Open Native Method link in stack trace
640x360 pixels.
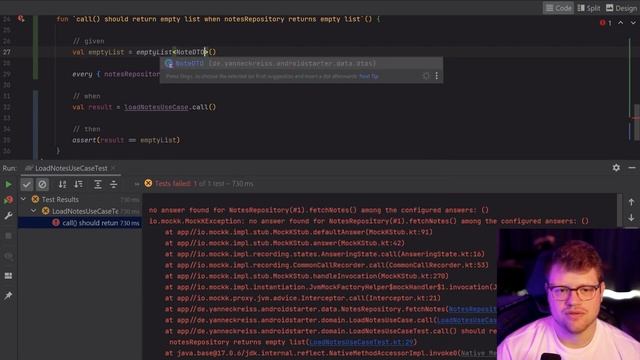[479, 353]
